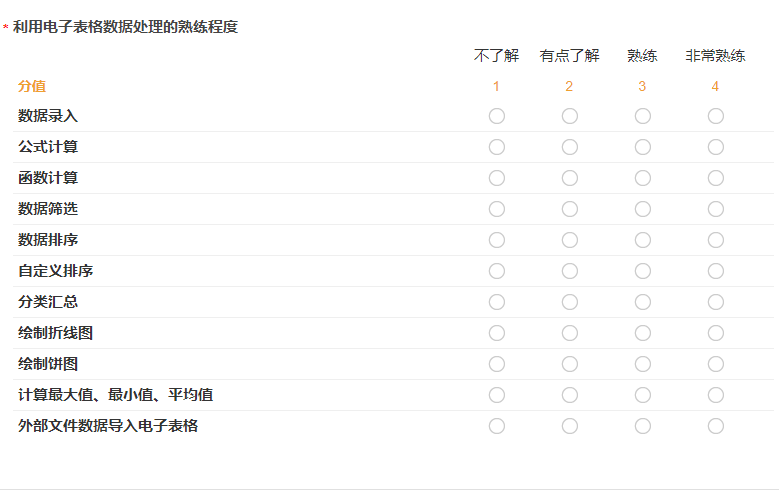Choose 有点了解 for 公式计算
779x490 pixels.
[x=570, y=147]
